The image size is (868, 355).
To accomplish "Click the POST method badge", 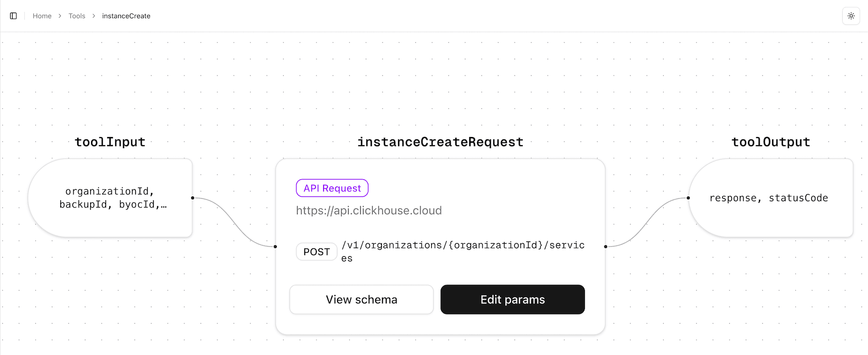I will pyautogui.click(x=316, y=252).
